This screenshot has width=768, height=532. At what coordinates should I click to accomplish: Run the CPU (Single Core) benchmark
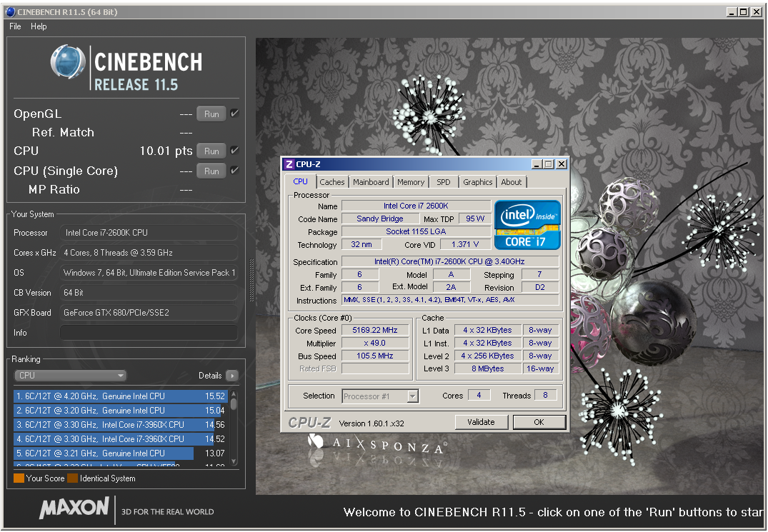coord(211,171)
